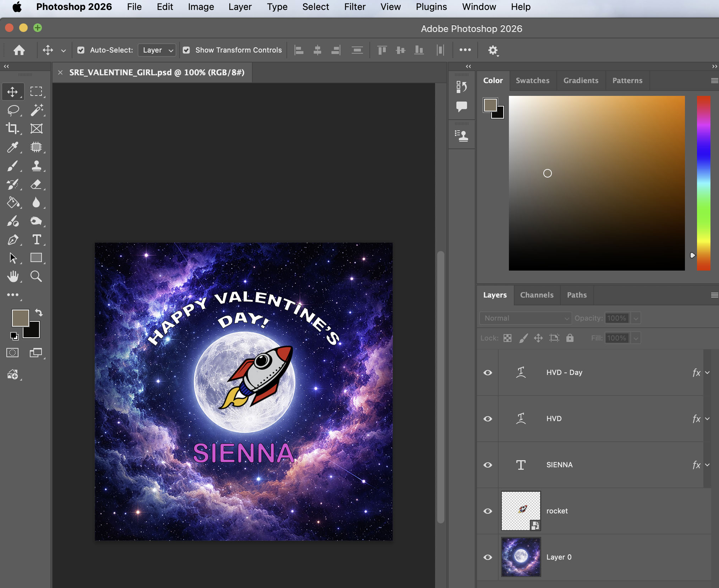Click the rocket layer thumbnail
The height and width of the screenshot is (588, 719).
coord(521,511)
